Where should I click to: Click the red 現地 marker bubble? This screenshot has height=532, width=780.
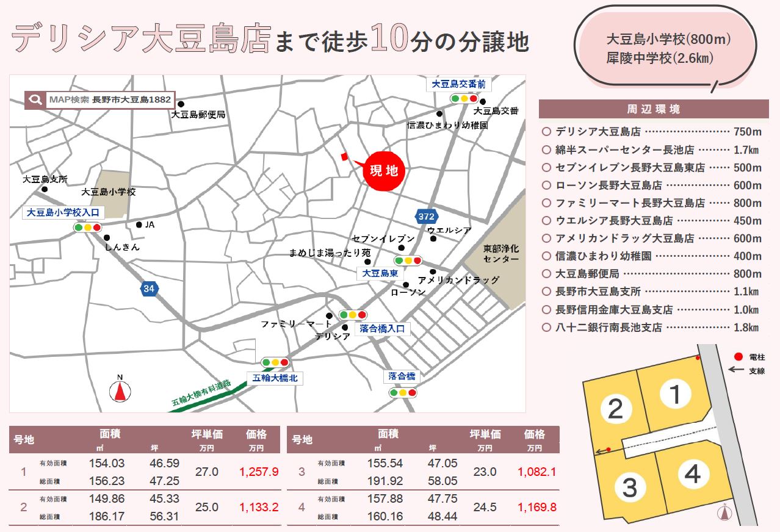coord(385,171)
